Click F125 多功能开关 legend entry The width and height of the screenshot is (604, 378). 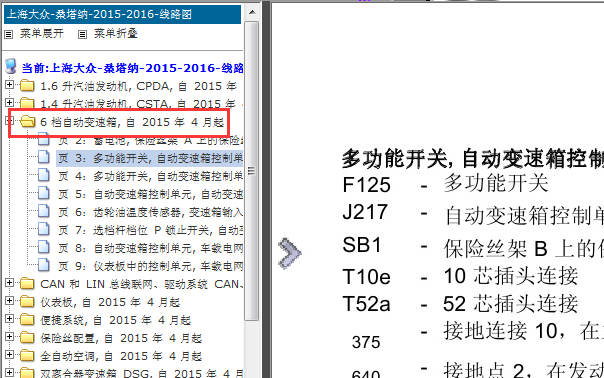[445, 184]
